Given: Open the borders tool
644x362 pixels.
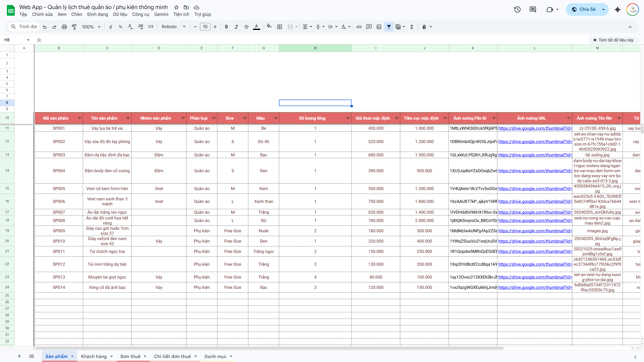Looking at the screenshot, I should click(x=279, y=27).
